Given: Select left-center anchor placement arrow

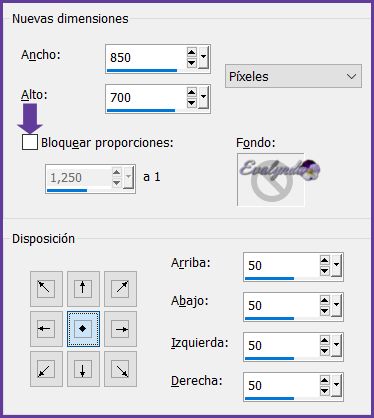Looking at the screenshot, I should pos(46,329).
